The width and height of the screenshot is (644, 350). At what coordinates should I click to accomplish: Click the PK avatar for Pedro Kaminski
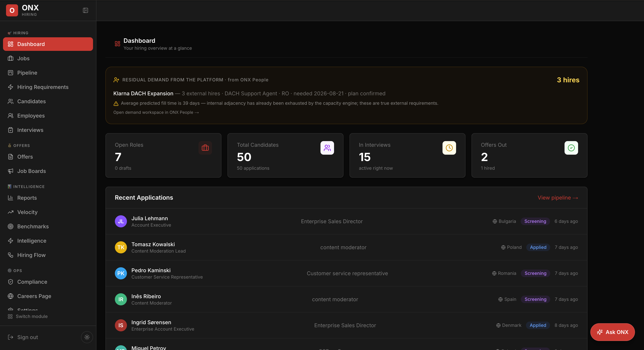(121, 274)
